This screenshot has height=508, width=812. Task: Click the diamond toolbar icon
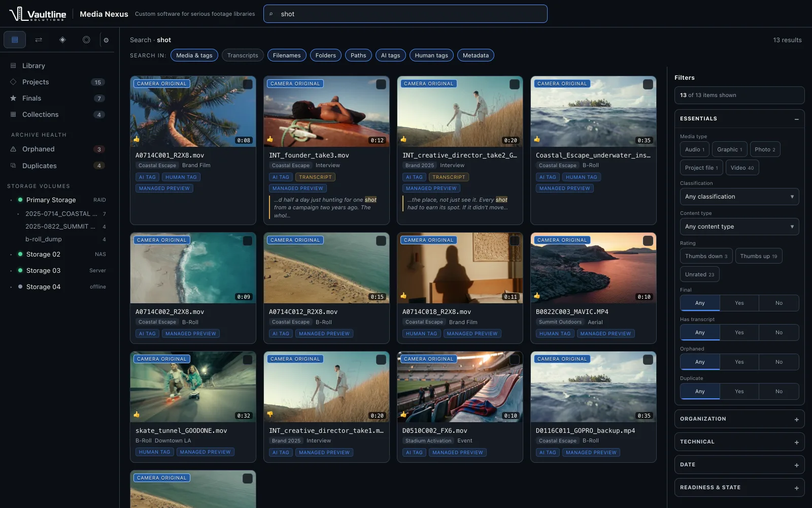coord(62,40)
